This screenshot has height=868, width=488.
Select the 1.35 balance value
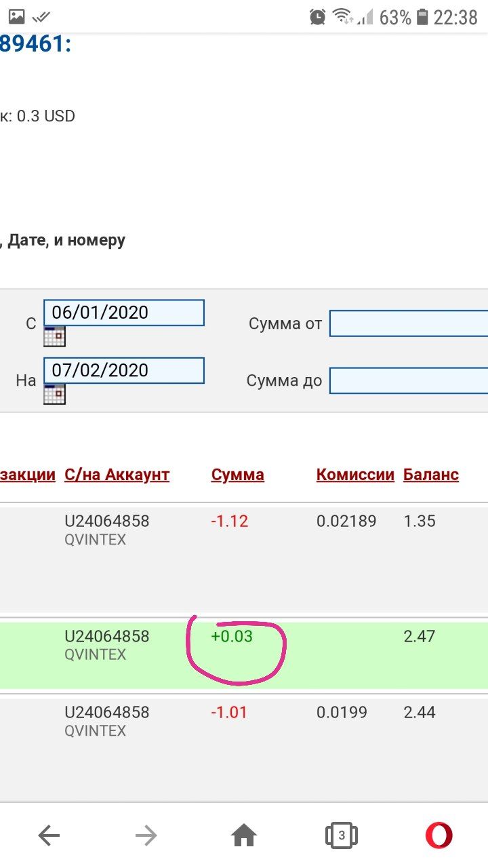[420, 521]
